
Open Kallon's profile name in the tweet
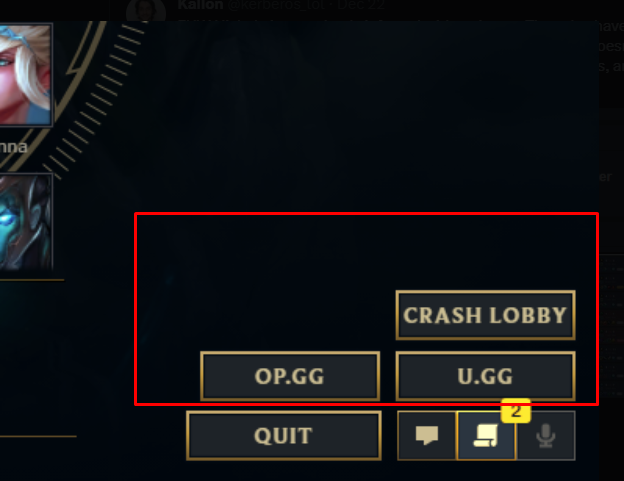pos(200,5)
